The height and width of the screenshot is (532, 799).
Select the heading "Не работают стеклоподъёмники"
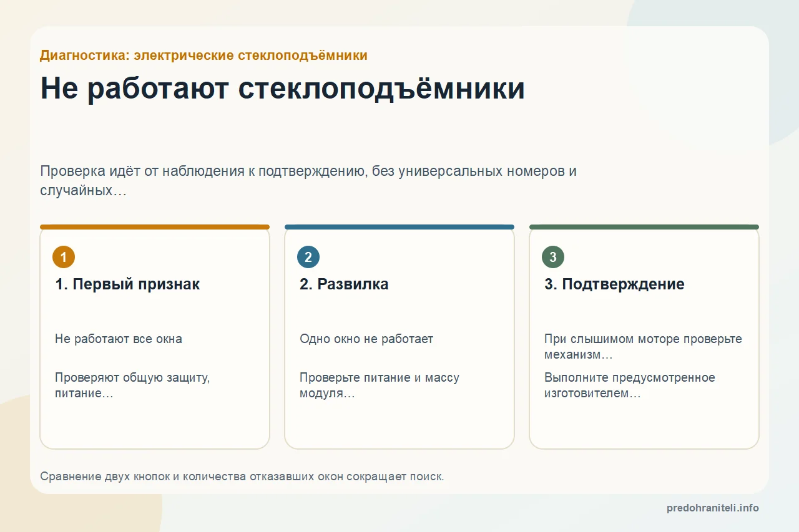coord(282,89)
